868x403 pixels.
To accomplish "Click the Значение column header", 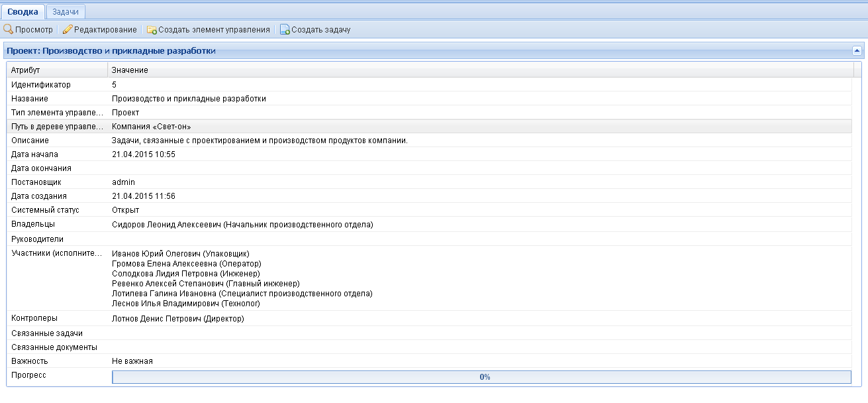I will point(130,70).
